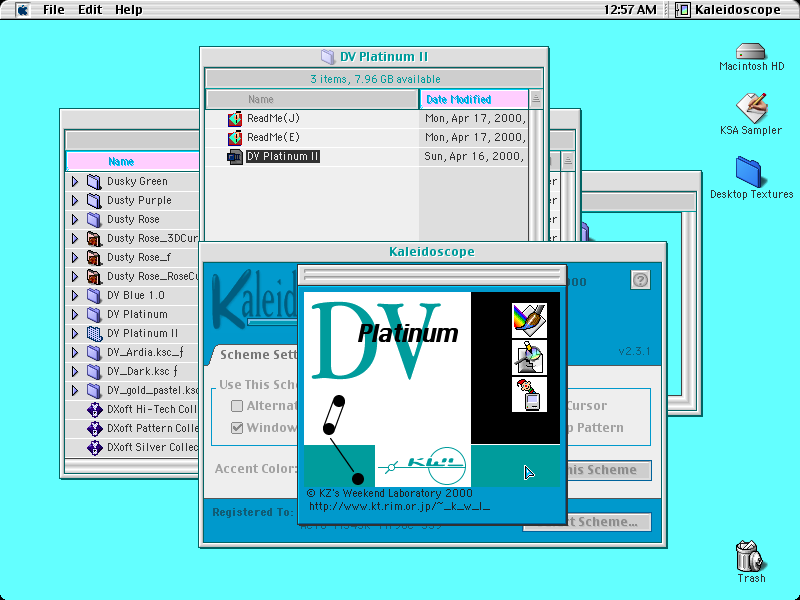Click the help question mark button in Kaleidoscope
This screenshot has width=800, height=600.
(x=640, y=280)
